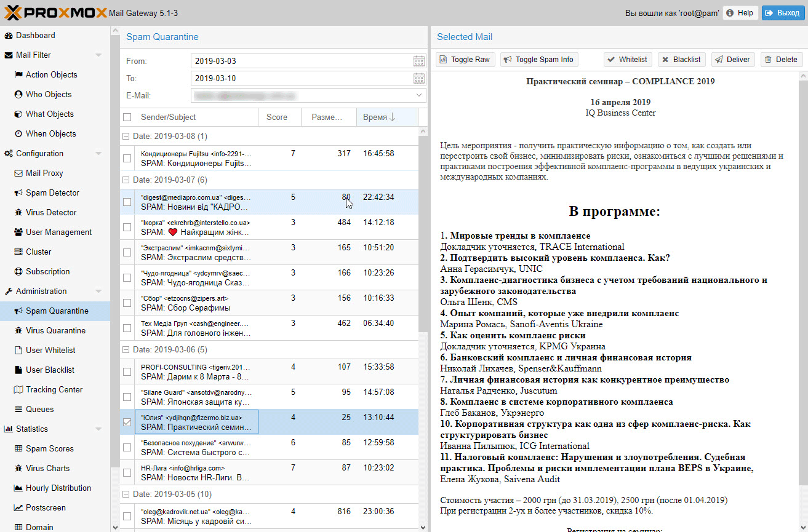Deliver the selected quarantined mail
808x532 pixels.
pos(734,60)
